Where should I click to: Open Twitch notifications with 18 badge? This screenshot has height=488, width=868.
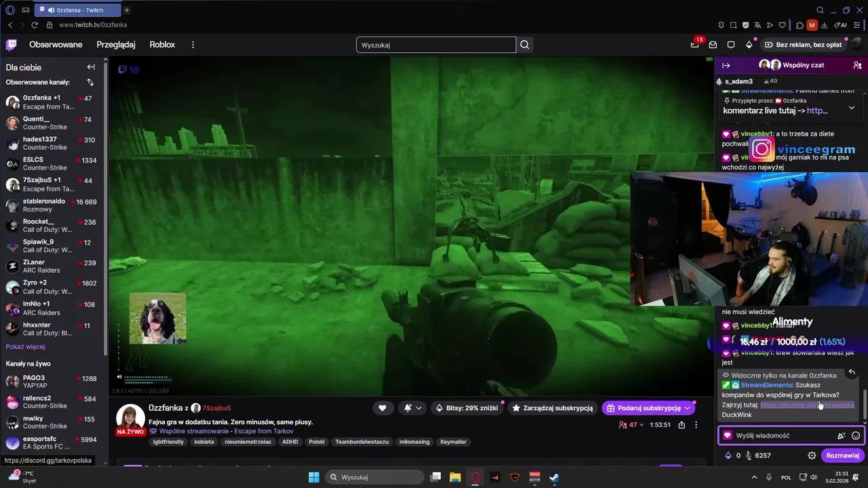pyautogui.click(x=695, y=45)
